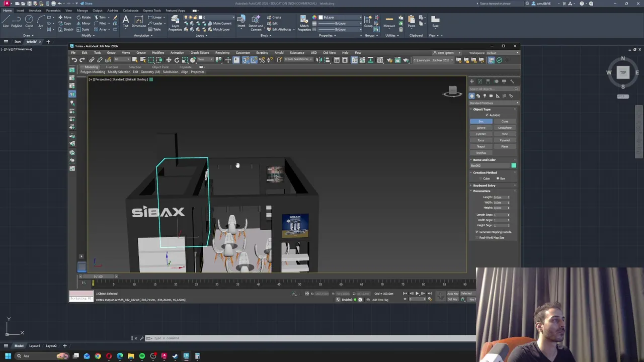Open the Create tab plus icon in Command Panel
The image size is (644, 362).
click(472, 81)
